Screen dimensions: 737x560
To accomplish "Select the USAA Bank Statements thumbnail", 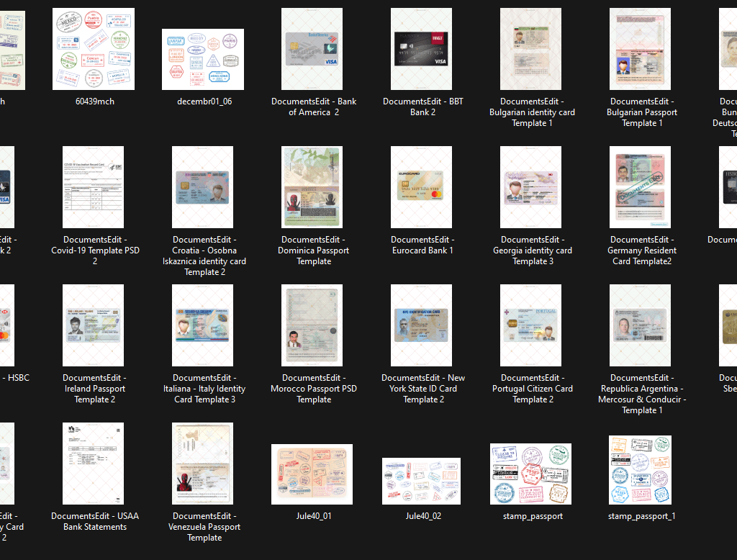I will click(x=93, y=464).
